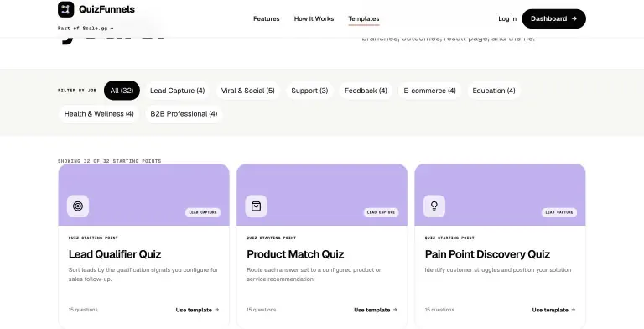The image size is (644, 329).
Task: Click the shopping bag icon on Product Match card
Action: click(257, 206)
